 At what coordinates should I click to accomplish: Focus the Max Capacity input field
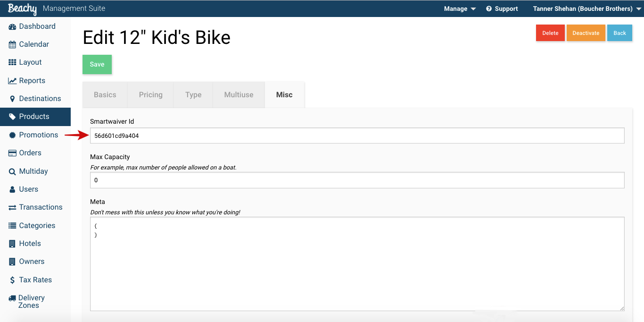[x=357, y=180]
